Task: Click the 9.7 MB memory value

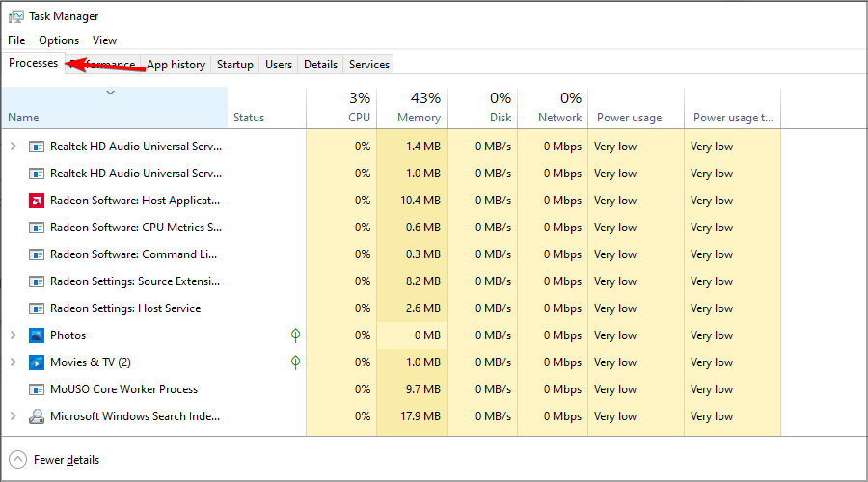Action: coord(423,389)
